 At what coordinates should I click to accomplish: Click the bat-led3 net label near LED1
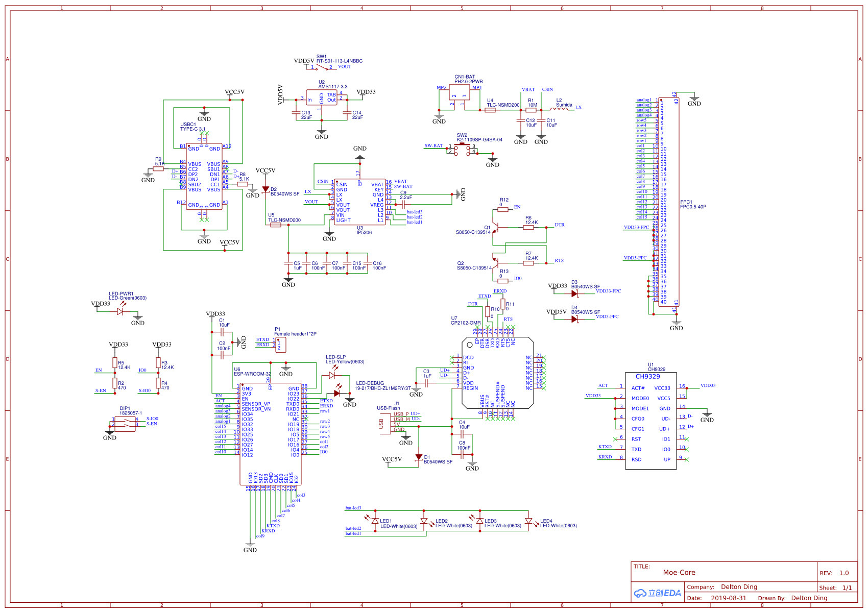click(x=353, y=508)
